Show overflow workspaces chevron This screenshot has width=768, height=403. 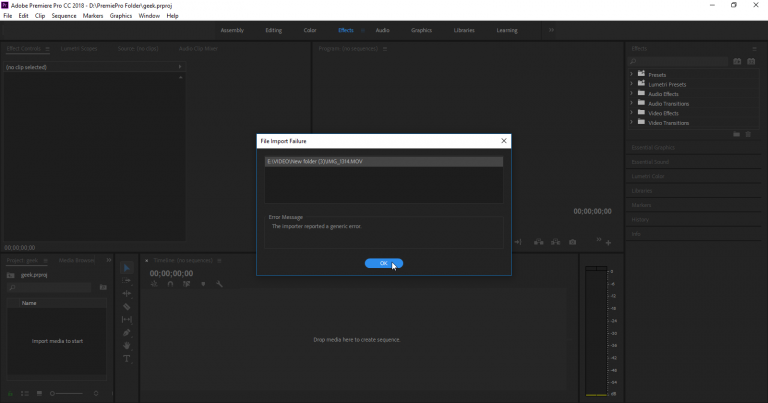(551, 30)
